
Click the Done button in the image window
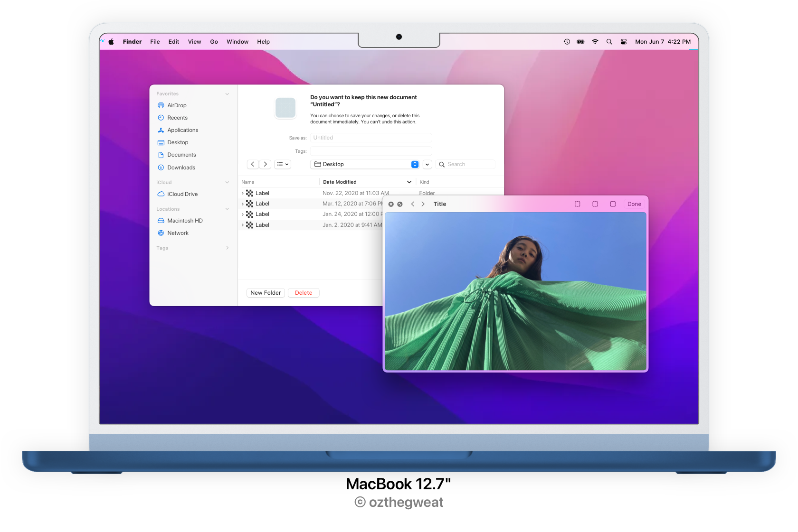click(x=634, y=204)
